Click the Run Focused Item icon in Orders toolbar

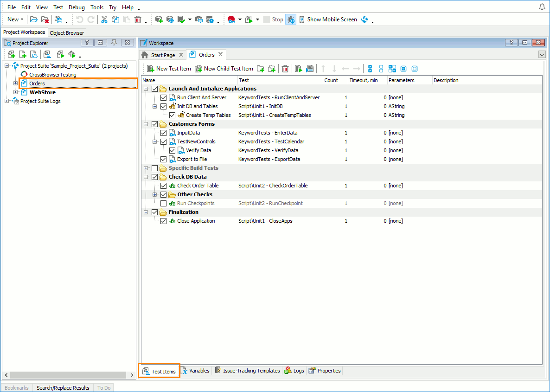click(x=299, y=69)
